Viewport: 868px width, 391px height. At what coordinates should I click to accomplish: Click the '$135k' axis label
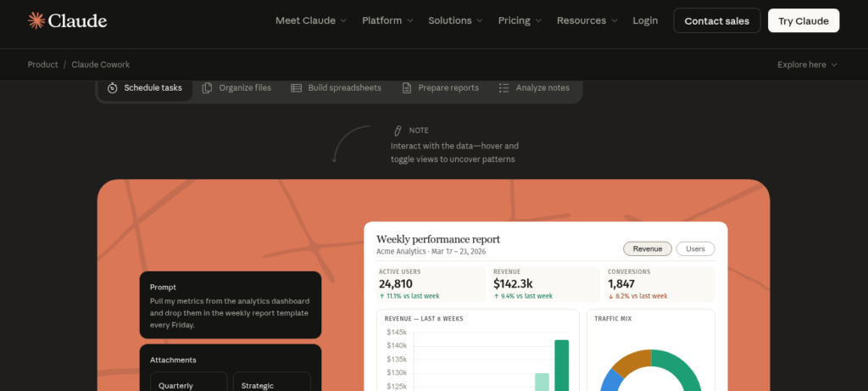coord(397,360)
